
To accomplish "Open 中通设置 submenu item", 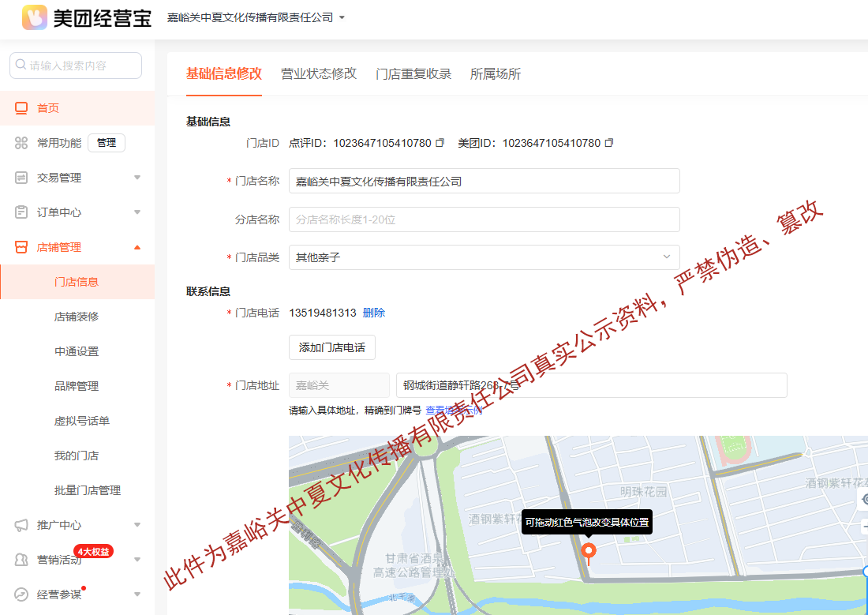I will [x=77, y=351].
